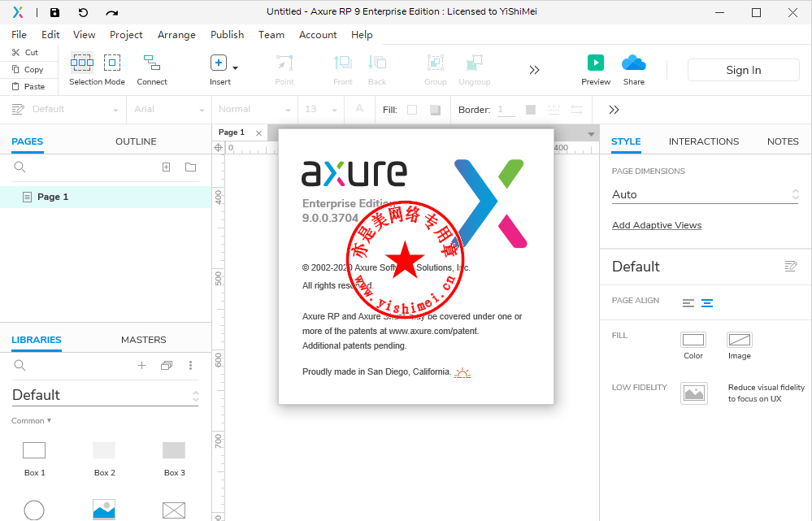812x521 pixels.
Task: Open the Account menu
Action: 318,35
